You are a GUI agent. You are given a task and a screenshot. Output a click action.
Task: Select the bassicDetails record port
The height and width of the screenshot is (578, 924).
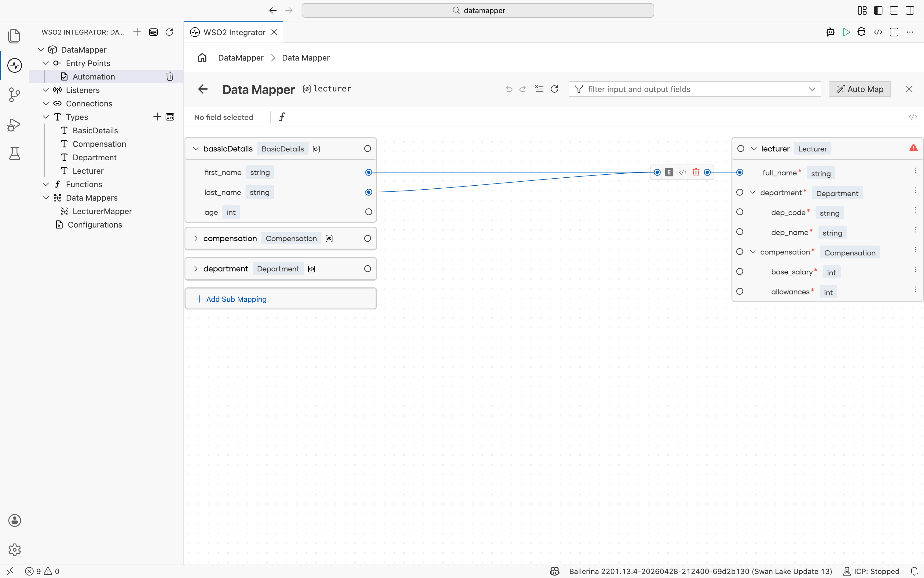tap(367, 149)
